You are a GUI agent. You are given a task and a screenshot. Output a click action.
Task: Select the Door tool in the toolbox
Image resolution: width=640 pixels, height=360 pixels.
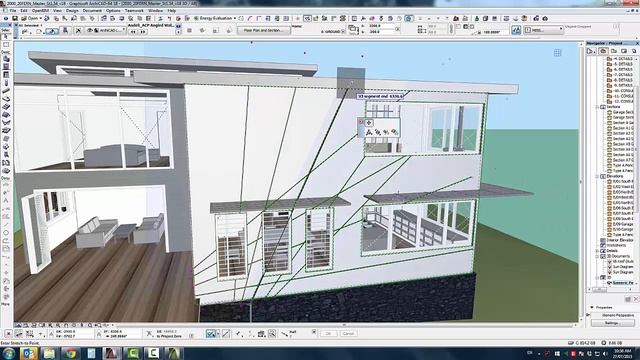pyautogui.click(x=6, y=66)
